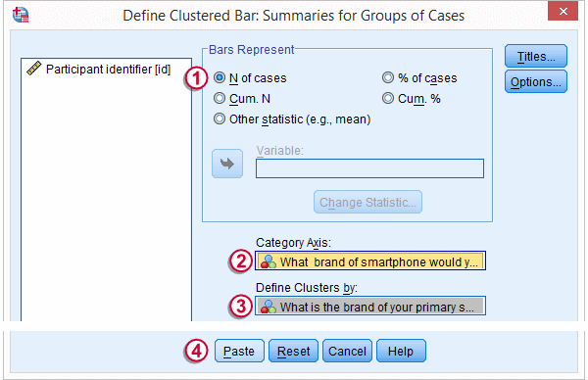Click the arrow button to move variable
Image resolution: width=588 pixels, height=380 pixels.
tap(227, 164)
